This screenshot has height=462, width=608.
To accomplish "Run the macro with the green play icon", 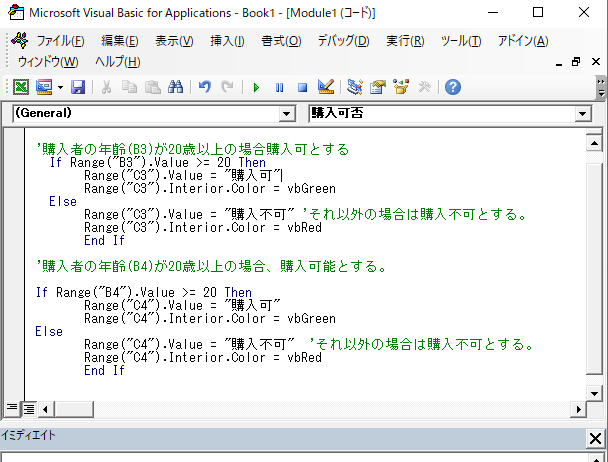I will tap(256, 87).
